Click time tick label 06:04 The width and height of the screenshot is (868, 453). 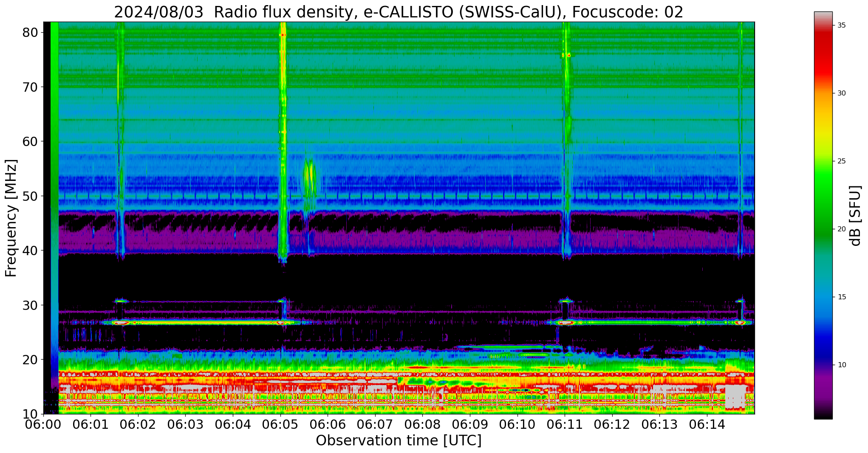click(233, 425)
